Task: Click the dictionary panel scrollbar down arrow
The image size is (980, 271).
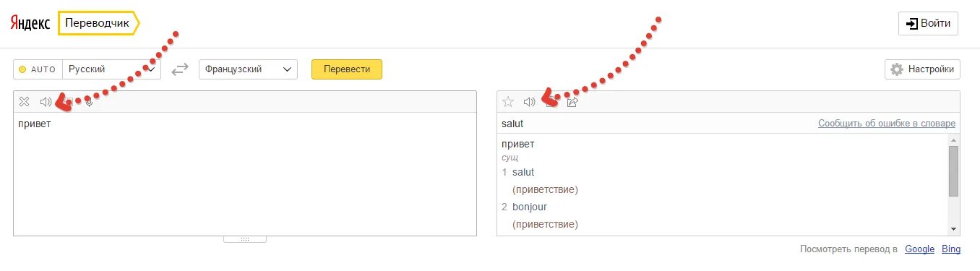Action: (x=954, y=229)
